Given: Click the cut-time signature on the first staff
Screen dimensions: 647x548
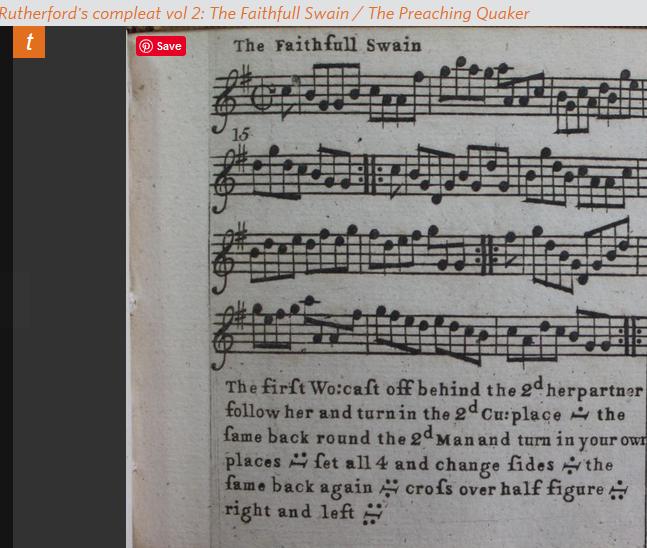Looking at the screenshot, I should pyautogui.click(x=262, y=99).
